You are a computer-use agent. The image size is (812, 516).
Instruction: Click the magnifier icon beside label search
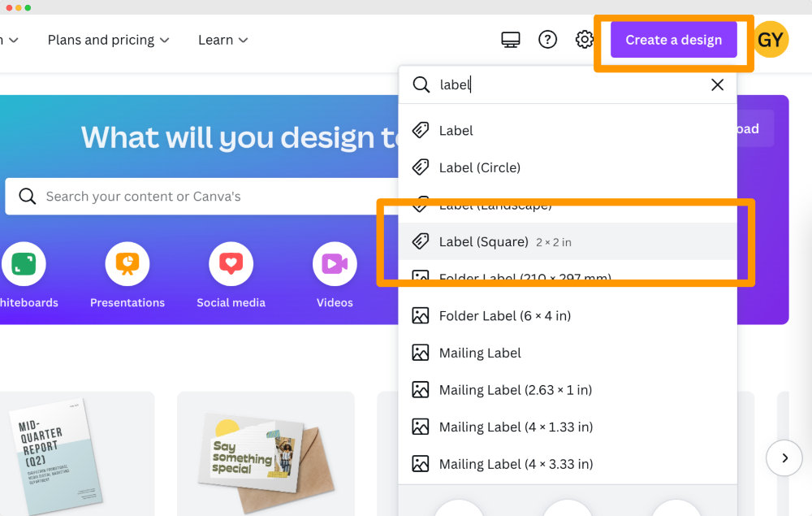pyautogui.click(x=421, y=85)
